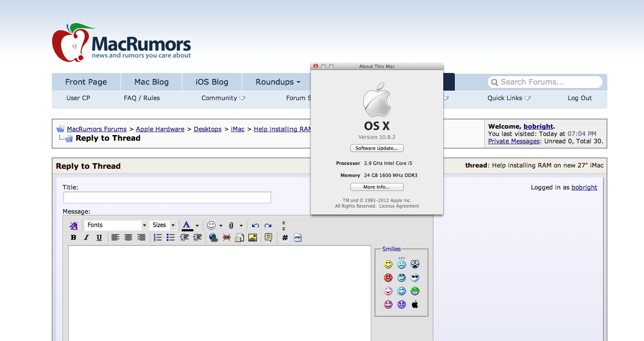Insert an unordered bullet list

[x=171, y=237]
